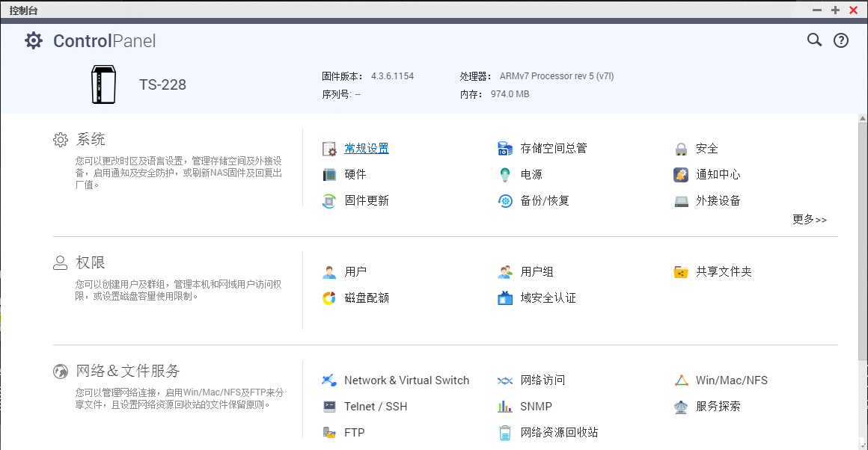Open the 备份/恢复 backup restore icon
Image resolution: width=868 pixels, height=450 pixels.
[x=505, y=200]
